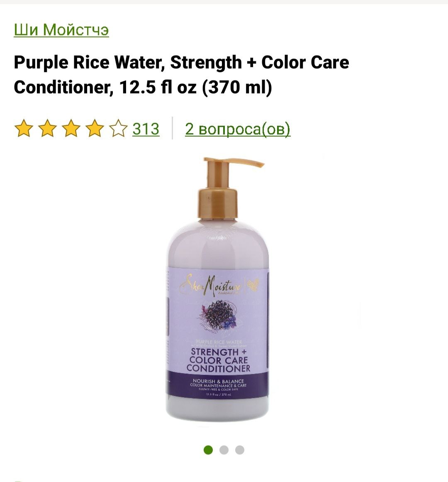Click the empty fifth rating star
Image resolution: width=448 pixels, height=482 pixels.
(118, 129)
